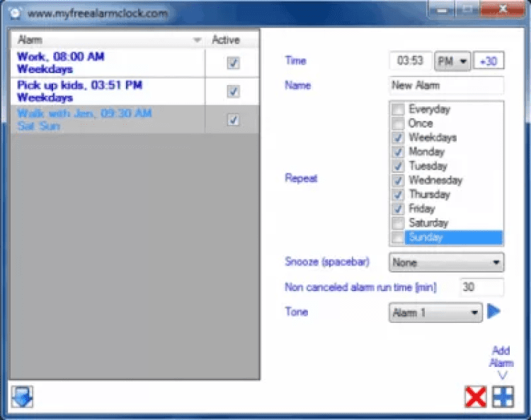The height and width of the screenshot is (420, 531).
Task: Check the Everyday repeat option
Action: tap(398, 109)
